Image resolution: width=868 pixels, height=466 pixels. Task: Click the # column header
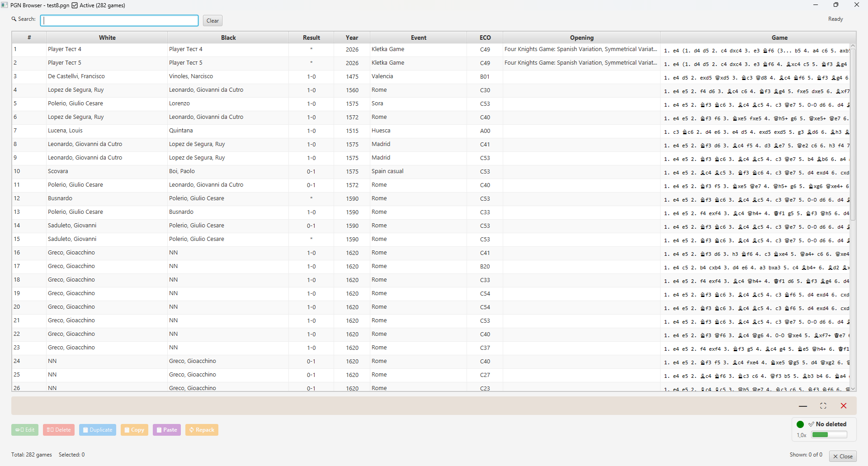[29, 38]
